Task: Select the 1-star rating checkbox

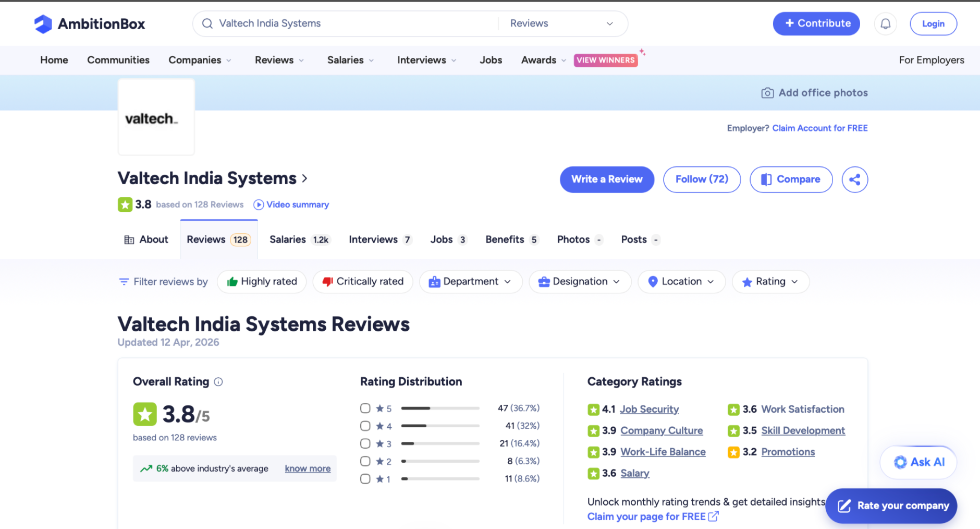Action: [365, 478]
